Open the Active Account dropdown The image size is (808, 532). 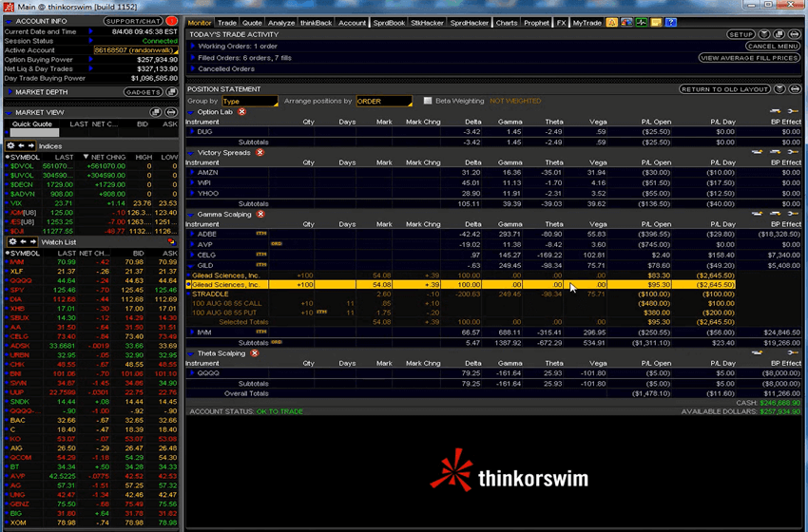(x=136, y=50)
